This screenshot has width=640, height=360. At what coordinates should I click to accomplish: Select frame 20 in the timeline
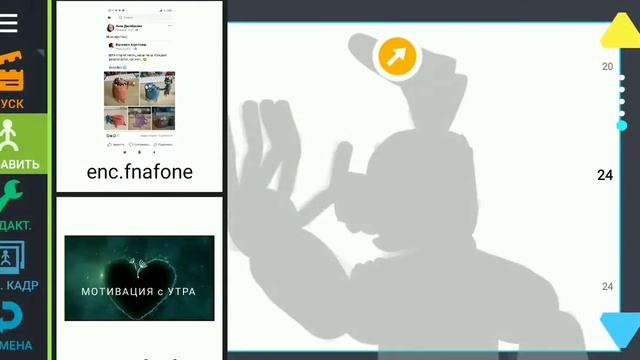click(607, 67)
